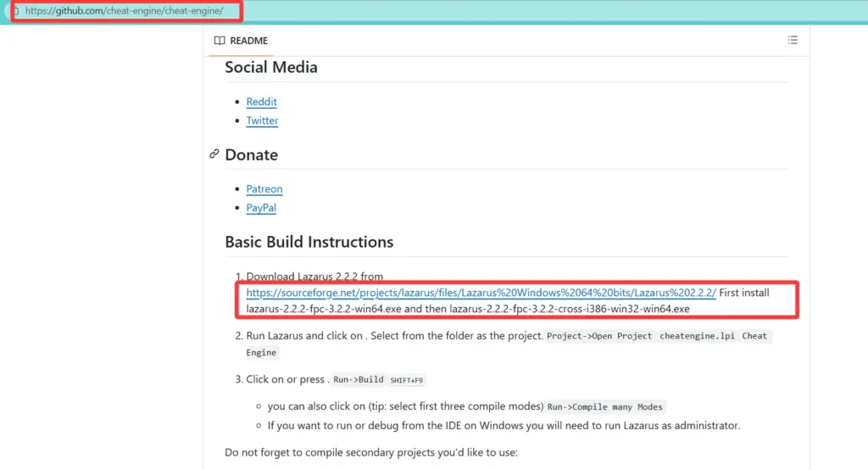Click the 'Project->Open Project' code snippet
The height and width of the screenshot is (470, 868).
(x=599, y=336)
